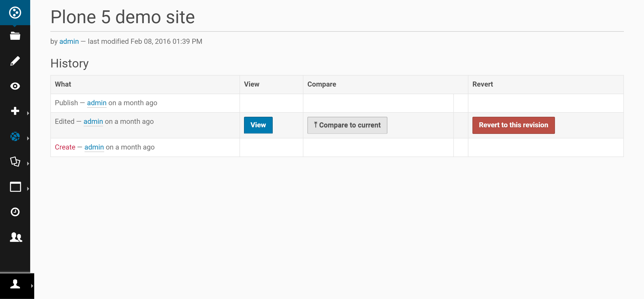The width and height of the screenshot is (644, 299).
Task: Open the personal user menu icon
Action: click(x=15, y=284)
